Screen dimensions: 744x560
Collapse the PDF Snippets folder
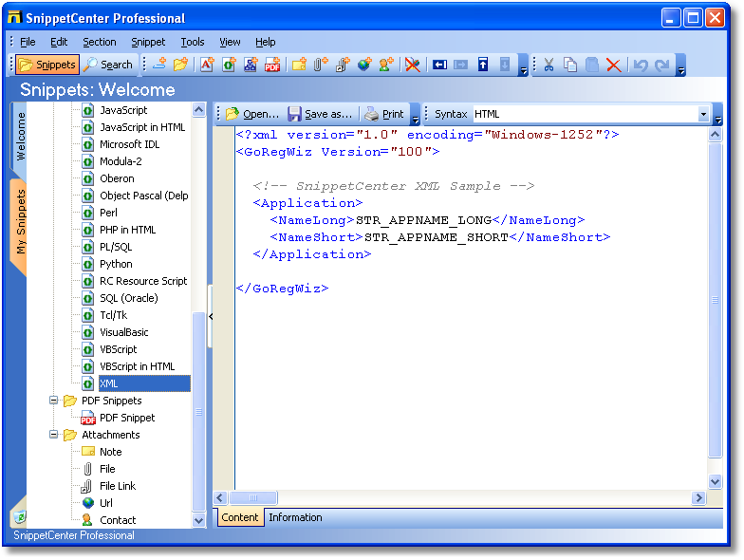tap(53, 401)
